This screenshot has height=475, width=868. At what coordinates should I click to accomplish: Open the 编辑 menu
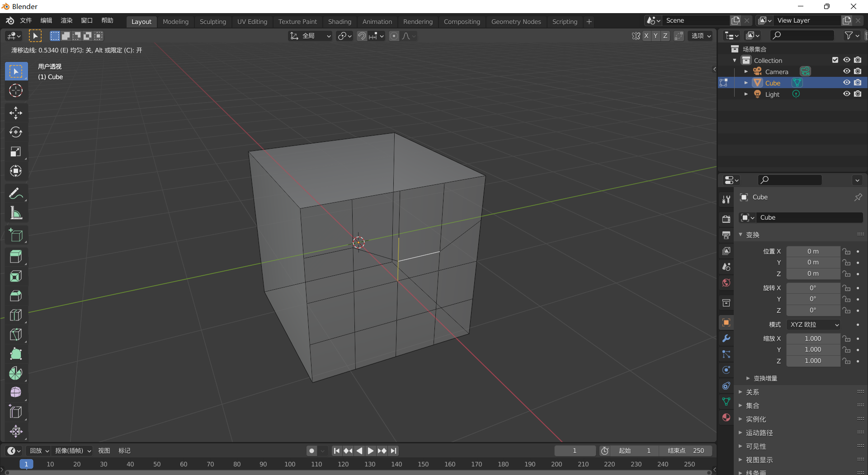pyautogui.click(x=46, y=21)
